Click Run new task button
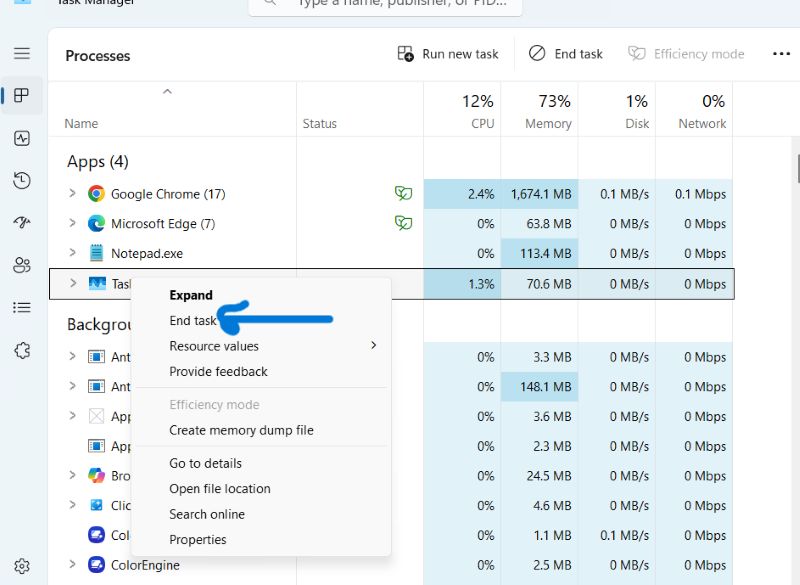The height and width of the screenshot is (585, 800). pos(447,54)
